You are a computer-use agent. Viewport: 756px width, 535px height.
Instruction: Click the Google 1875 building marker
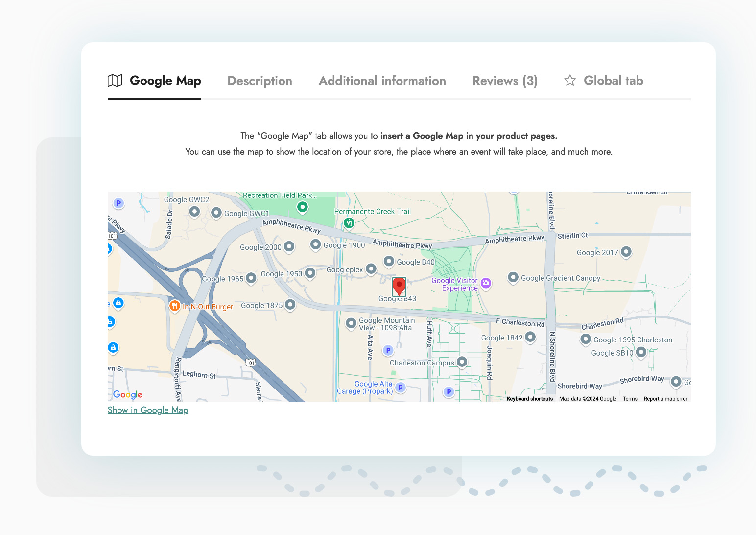(290, 305)
